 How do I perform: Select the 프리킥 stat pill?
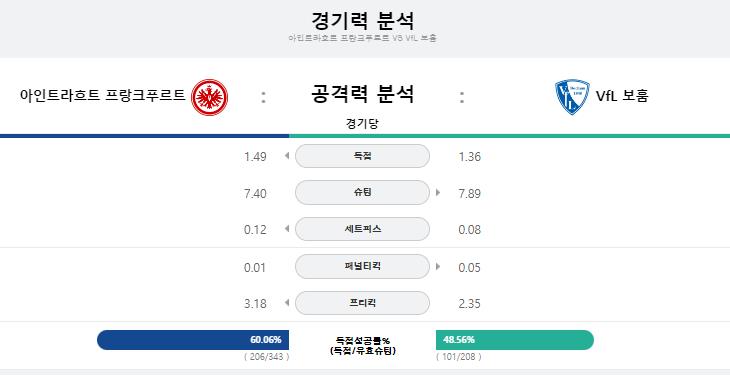click(362, 303)
